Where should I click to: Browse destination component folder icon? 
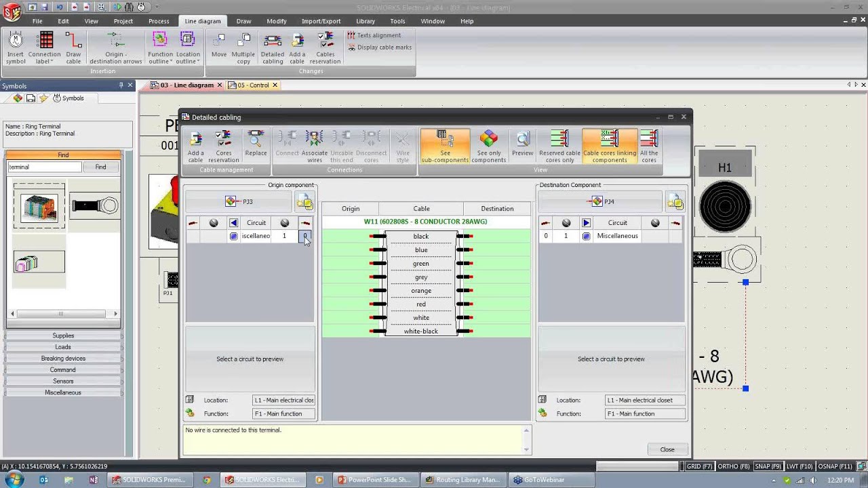point(675,201)
